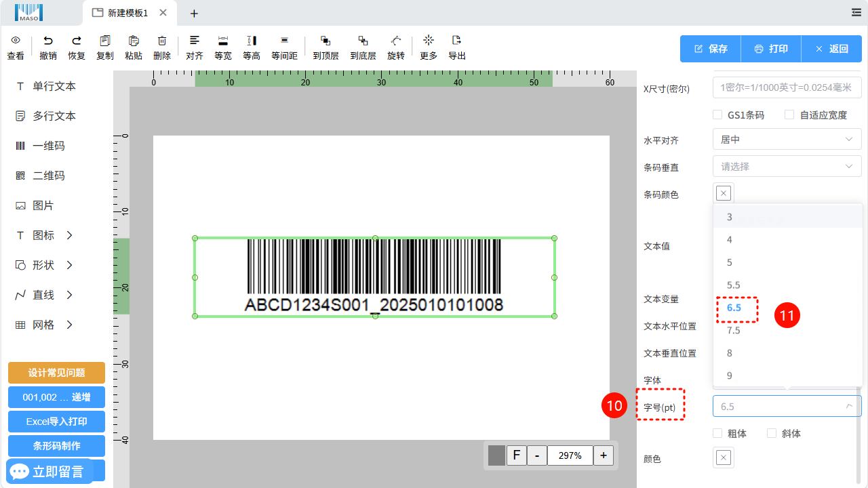Toggle the 自适应宽度 checkbox
The width and height of the screenshot is (868, 488).
pos(789,115)
